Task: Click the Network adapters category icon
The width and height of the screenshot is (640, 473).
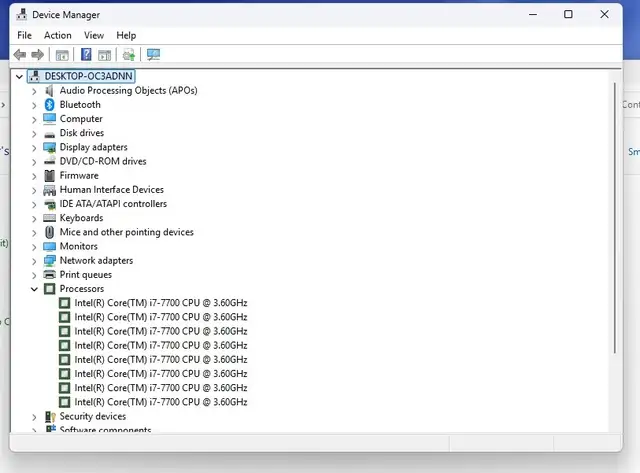Action: coord(49,260)
